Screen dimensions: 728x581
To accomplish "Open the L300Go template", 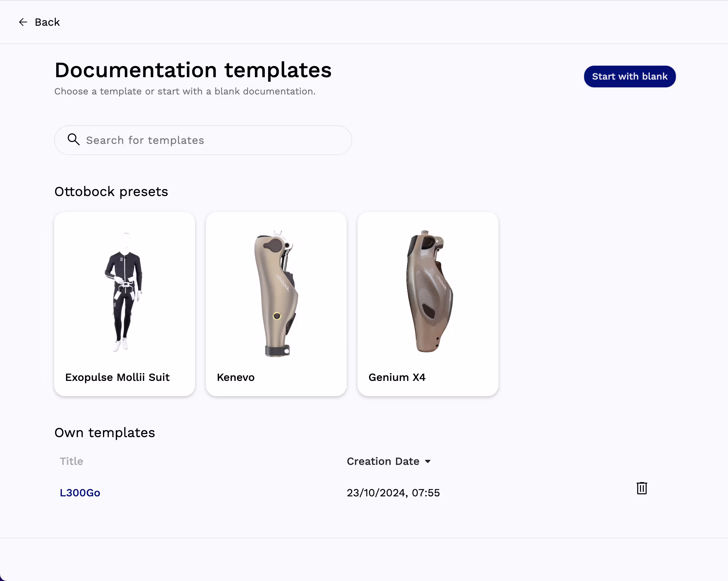I will [80, 493].
